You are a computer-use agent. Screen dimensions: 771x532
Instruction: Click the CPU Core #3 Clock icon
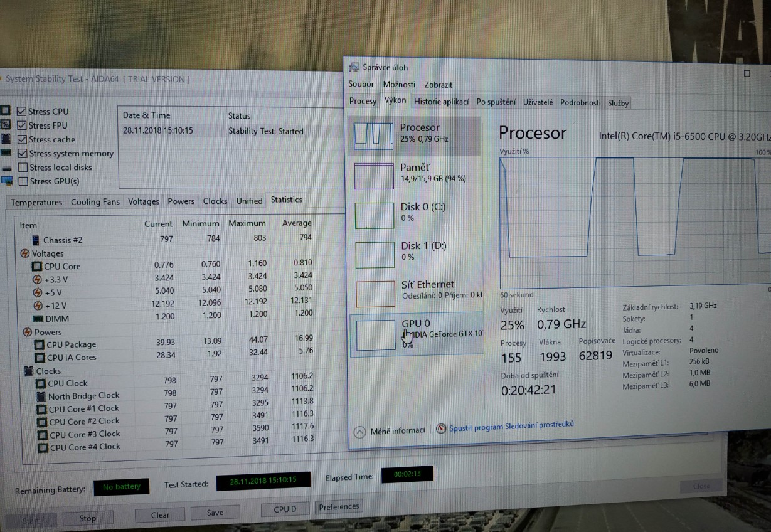43,434
